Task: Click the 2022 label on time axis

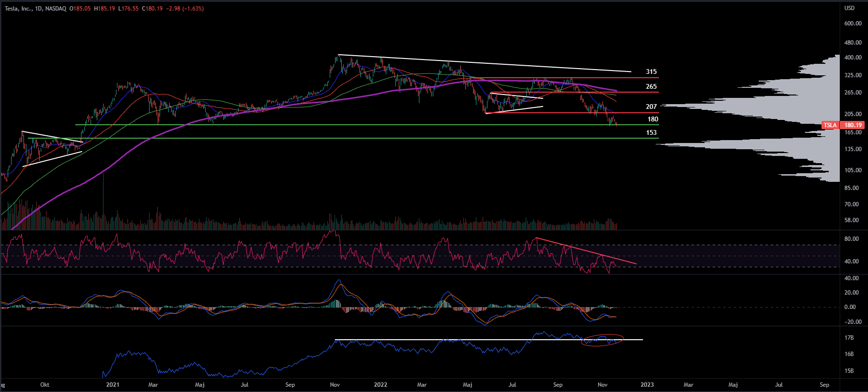Action: coord(381,385)
